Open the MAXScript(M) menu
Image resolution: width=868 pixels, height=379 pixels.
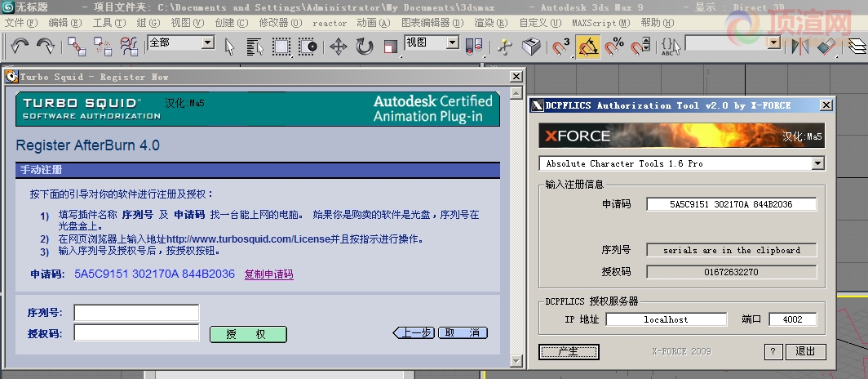pyautogui.click(x=601, y=23)
